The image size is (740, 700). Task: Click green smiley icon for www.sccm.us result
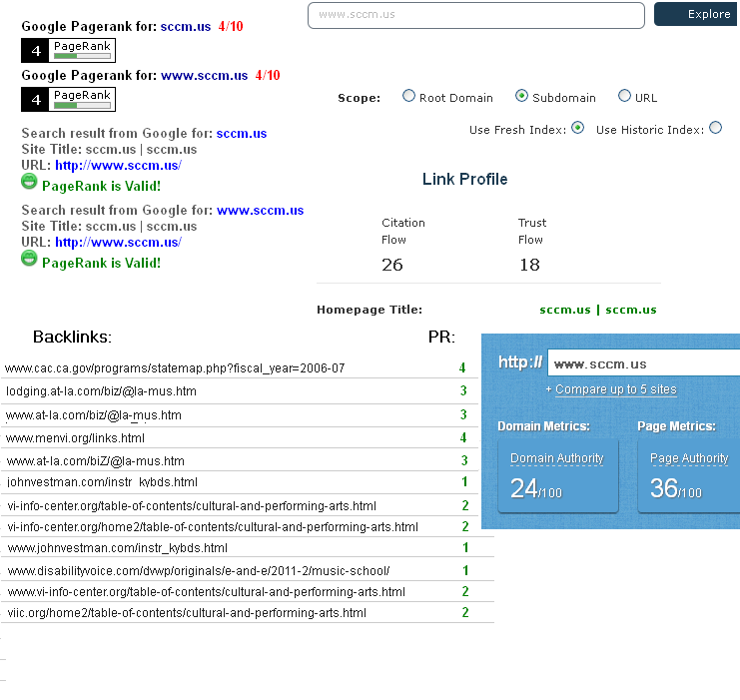(29, 259)
